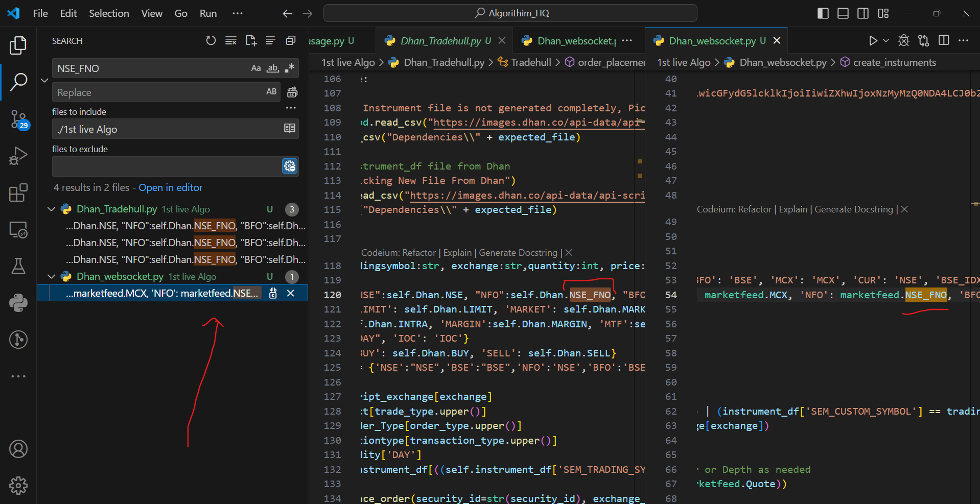980x504 pixels.
Task: Toggle search details ellipsis
Action: tap(291, 108)
